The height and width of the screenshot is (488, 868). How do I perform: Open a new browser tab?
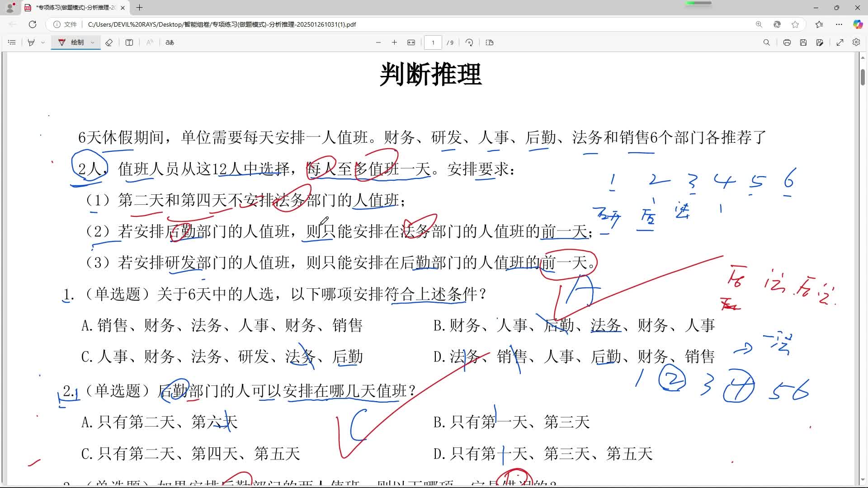click(x=139, y=8)
